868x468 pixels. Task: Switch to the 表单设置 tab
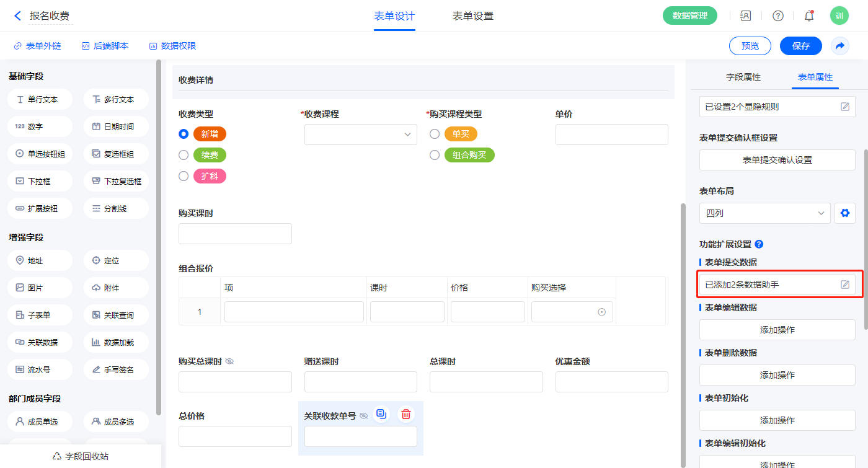[x=472, y=16]
